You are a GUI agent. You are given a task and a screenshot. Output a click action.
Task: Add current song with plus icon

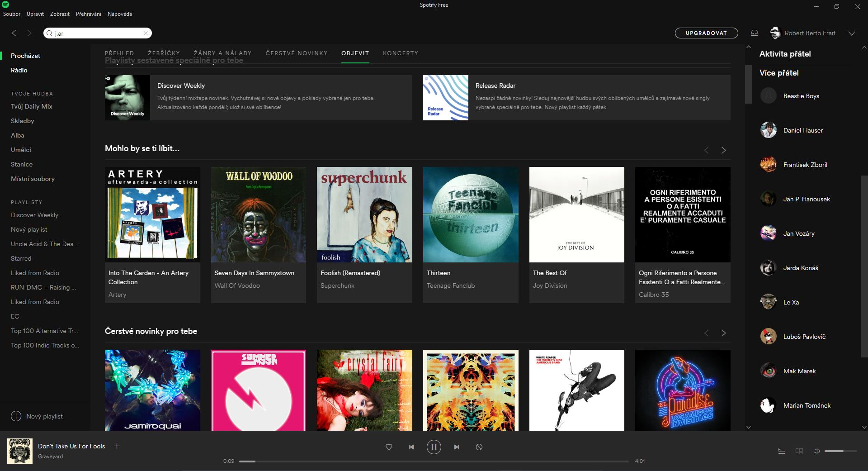[x=117, y=446]
